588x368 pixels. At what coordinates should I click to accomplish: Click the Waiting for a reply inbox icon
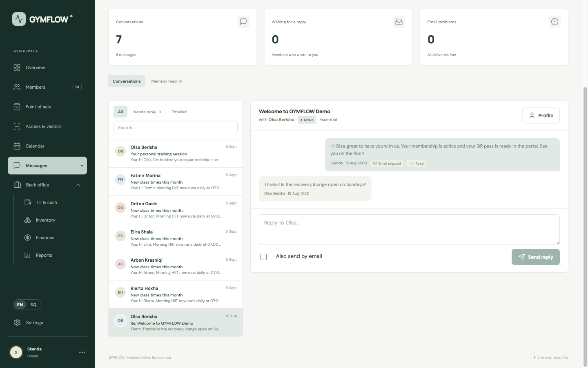[399, 22]
